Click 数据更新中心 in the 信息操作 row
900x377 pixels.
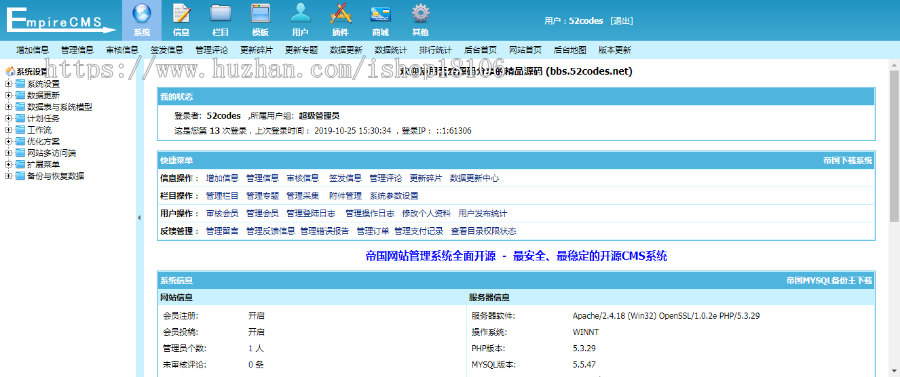pyautogui.click(x=474, y=178)
